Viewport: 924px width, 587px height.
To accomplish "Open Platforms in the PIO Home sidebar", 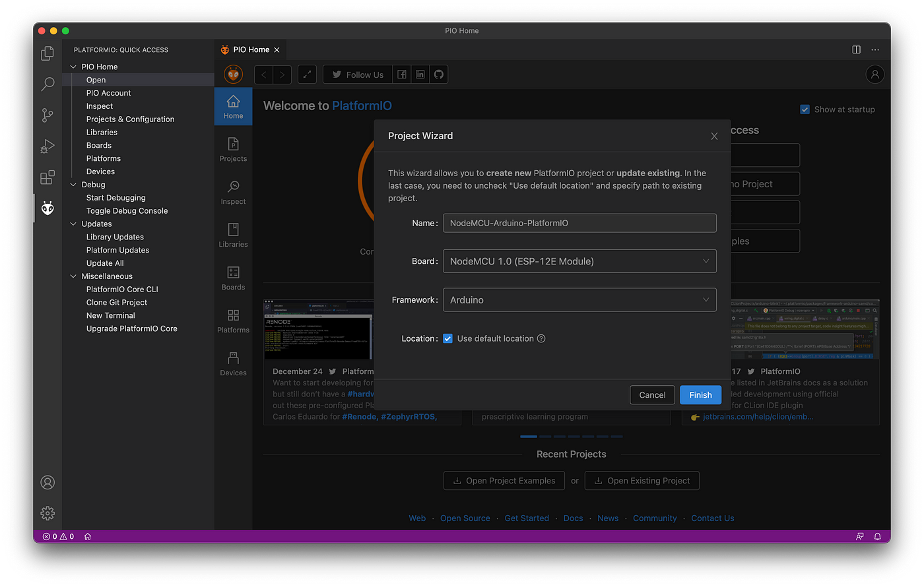I will click(x=234, y=321).
